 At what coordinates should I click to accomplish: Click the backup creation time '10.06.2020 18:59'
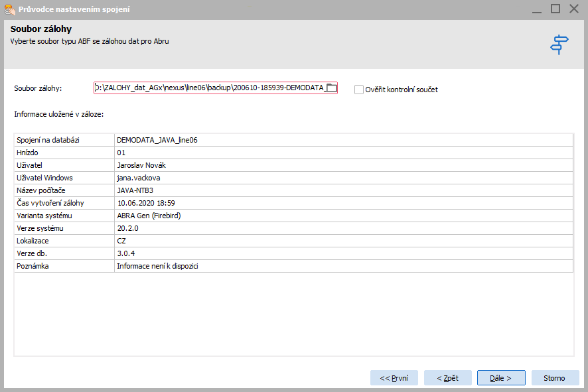[145, 203]
